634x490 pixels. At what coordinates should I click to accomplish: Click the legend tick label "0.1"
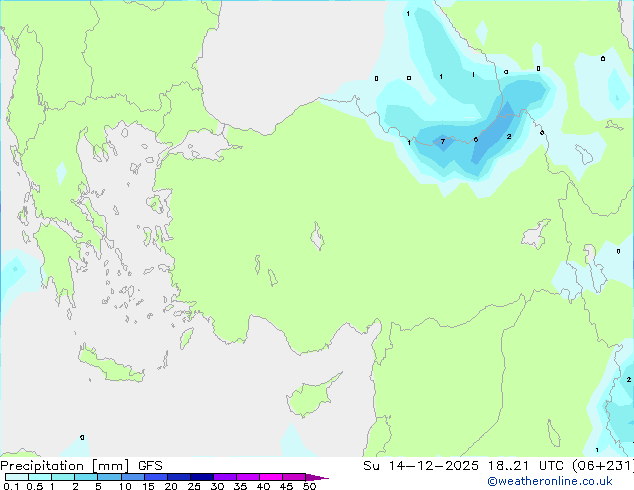pos(11,486)
